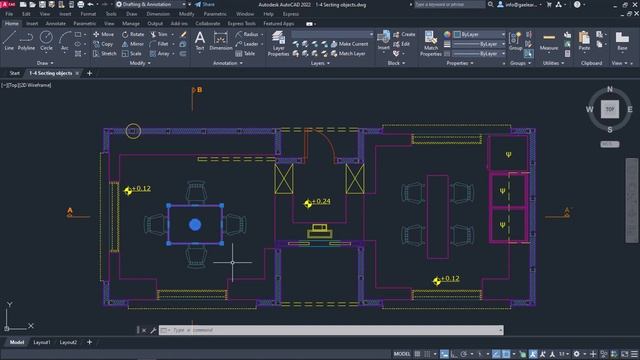Open the Layer Properties manager
This screenshot has height=360, width=640.
(278, 43)
